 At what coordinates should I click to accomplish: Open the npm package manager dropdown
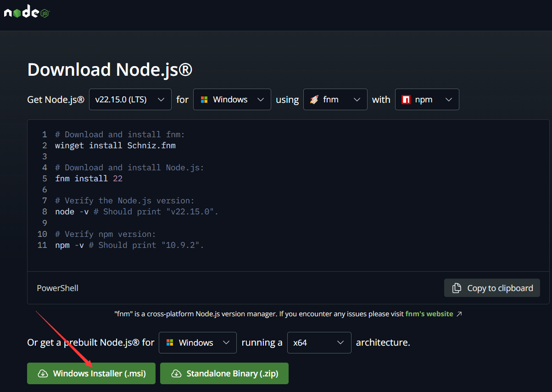pyautogui.click(x=427, y=99)
